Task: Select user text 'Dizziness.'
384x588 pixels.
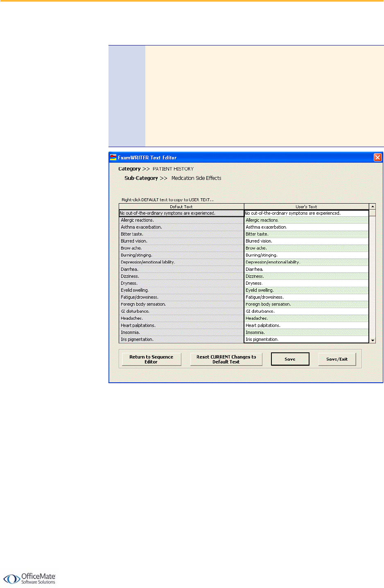Action: [306, 276]
